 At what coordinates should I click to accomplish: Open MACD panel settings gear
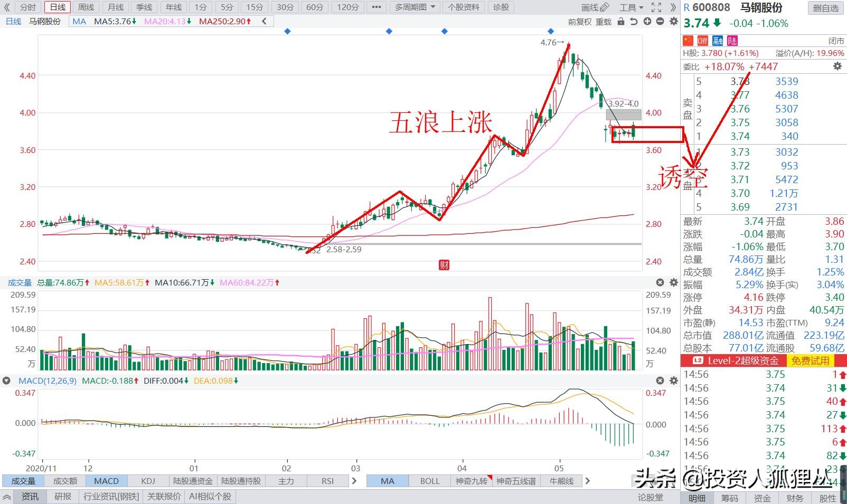coord(673,381)
